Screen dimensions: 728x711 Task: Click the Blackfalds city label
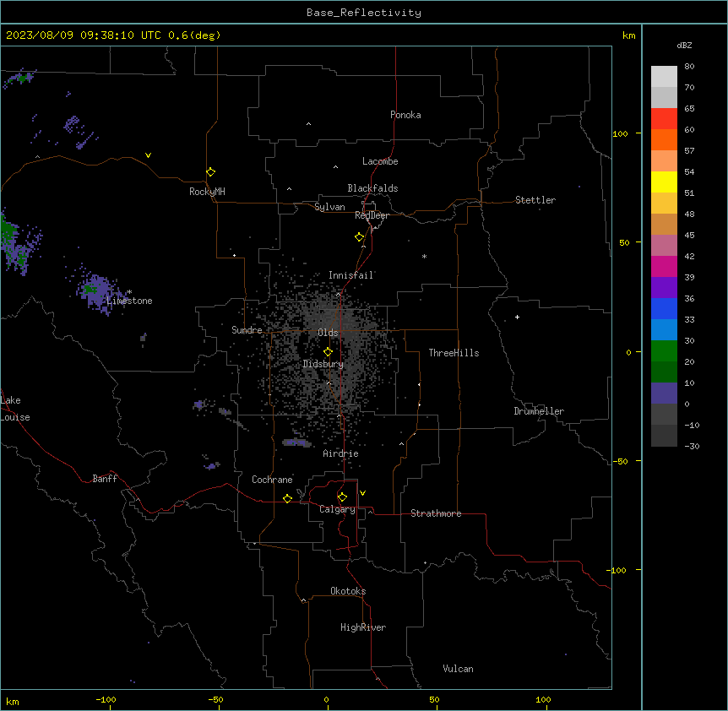pos(372,188)
